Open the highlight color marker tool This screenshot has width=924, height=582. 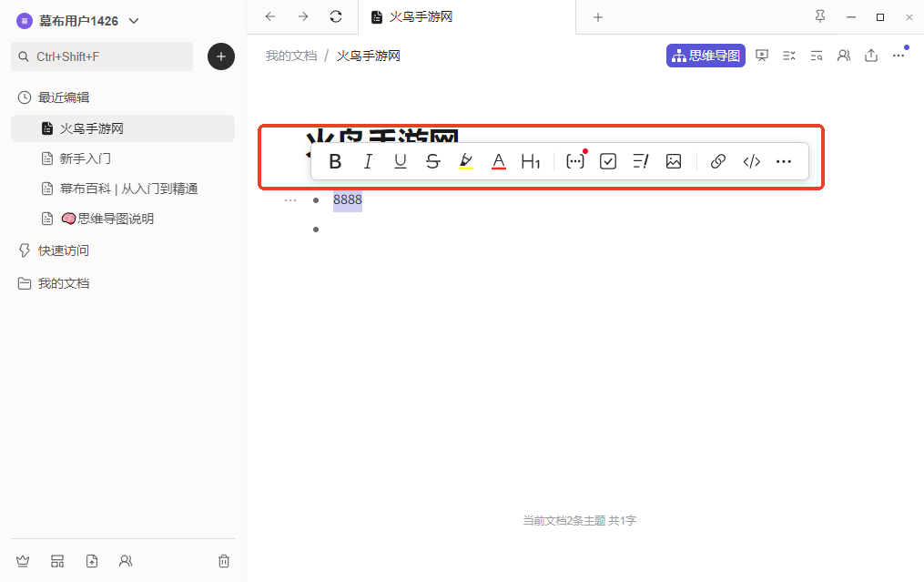pyautogui.click(x=466, y=161)
